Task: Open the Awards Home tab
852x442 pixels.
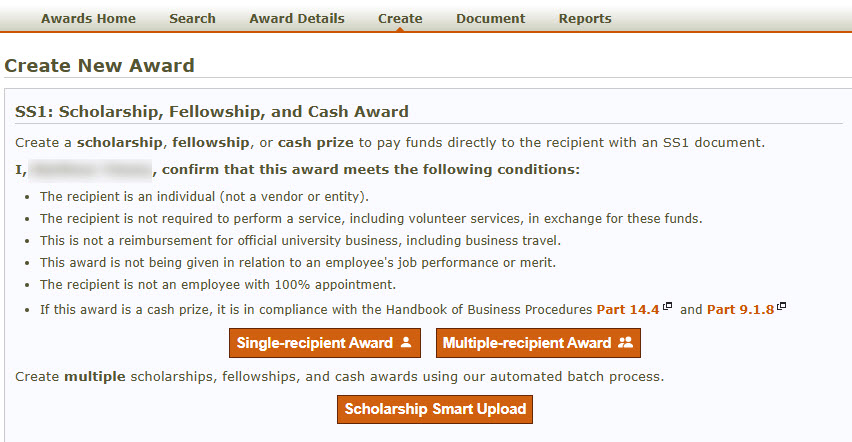Action: pyautogui.click(x=88, y=18)
